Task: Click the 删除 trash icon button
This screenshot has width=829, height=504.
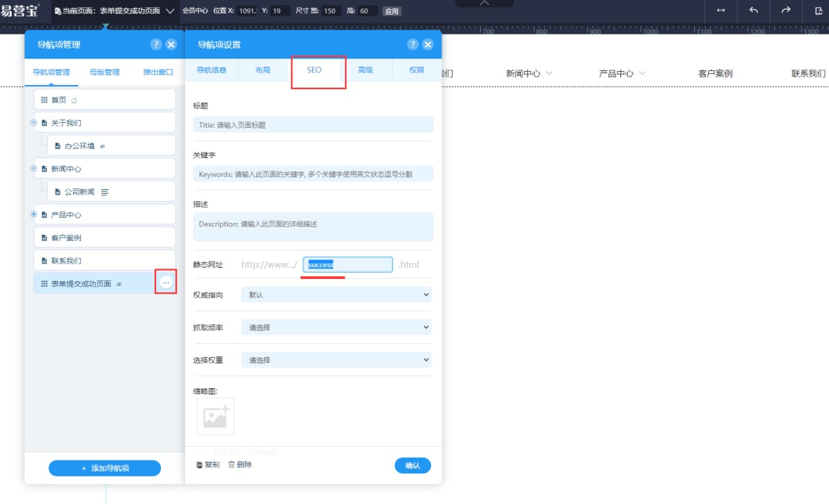Action: pos(240,465)
